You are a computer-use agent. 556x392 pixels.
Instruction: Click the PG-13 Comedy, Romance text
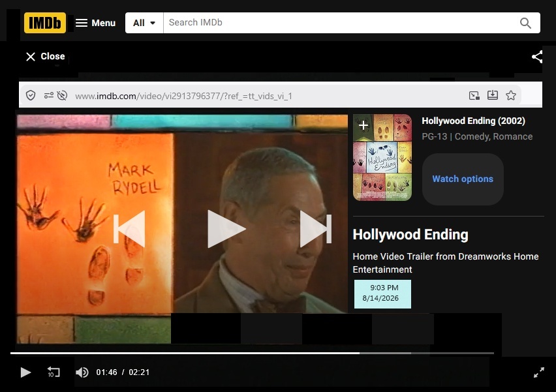pyautogui.click(x=477, y=136)
